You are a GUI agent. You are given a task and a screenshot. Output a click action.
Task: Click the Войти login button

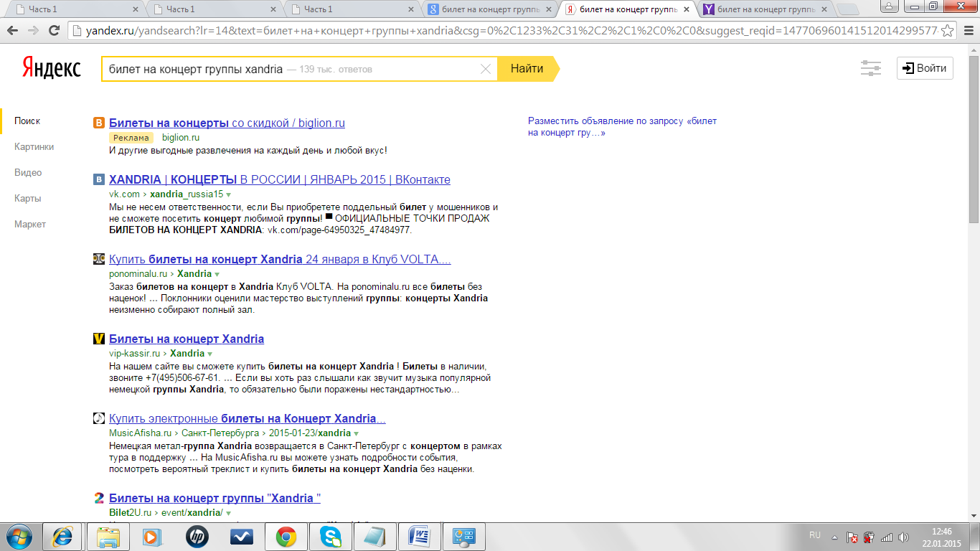tap(925, 69)
